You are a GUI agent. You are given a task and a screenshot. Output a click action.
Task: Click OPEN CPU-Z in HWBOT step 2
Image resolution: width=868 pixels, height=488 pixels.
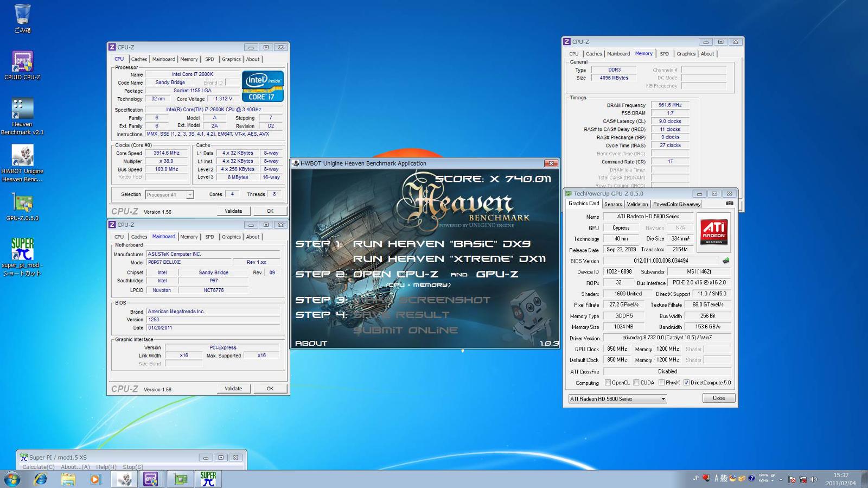(x=395, y=274)
